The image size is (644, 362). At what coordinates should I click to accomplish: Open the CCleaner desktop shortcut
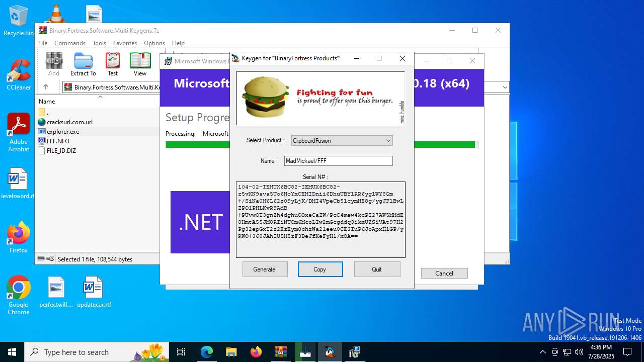click(x=19, y=74)
